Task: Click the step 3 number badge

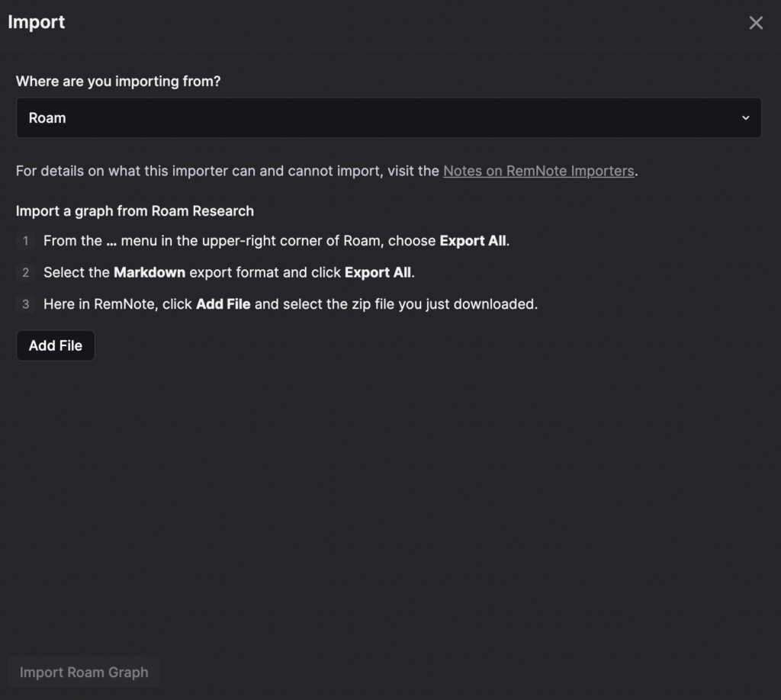Action: [25, 304]
